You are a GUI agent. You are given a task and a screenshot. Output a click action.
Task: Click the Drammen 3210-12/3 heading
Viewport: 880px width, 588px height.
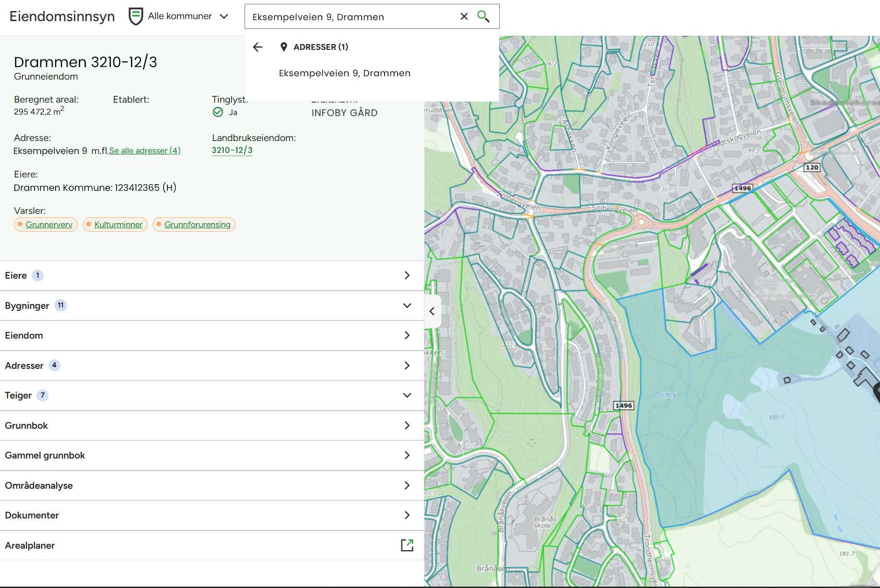tap(85, 62)
